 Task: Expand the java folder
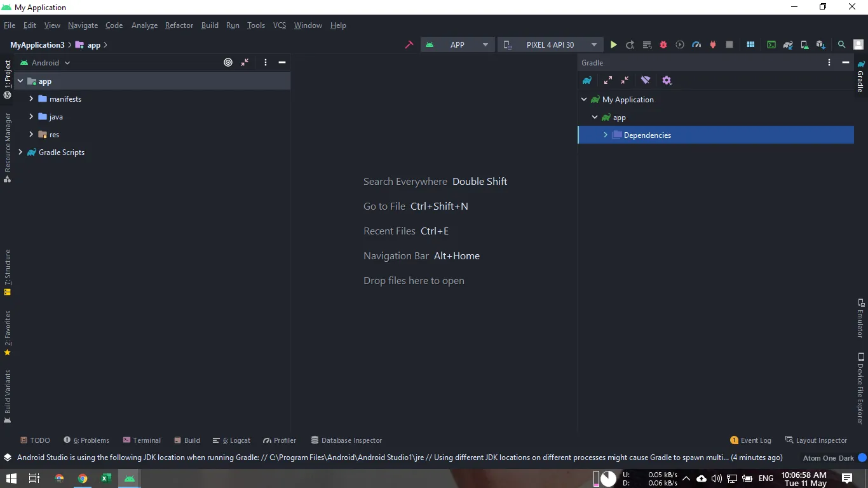31,117
